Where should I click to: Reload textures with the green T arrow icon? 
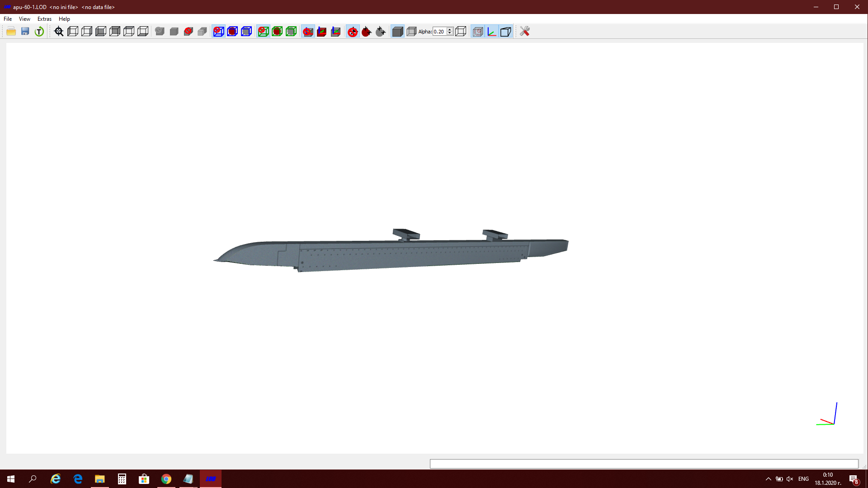tap(39, 31)
